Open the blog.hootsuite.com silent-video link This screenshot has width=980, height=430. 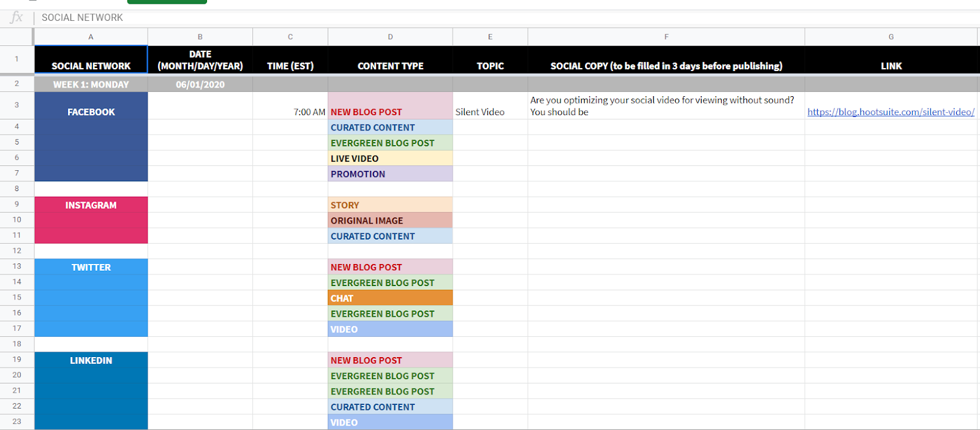point(891,112)
